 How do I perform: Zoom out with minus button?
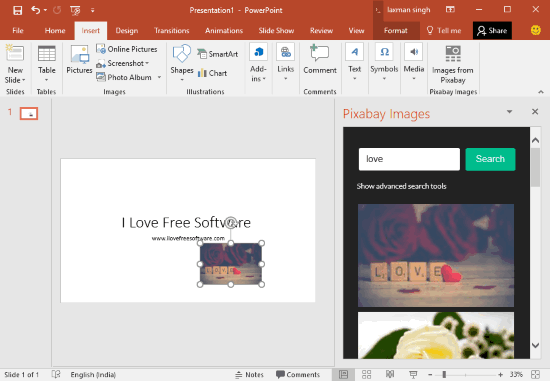coord(430,375)
